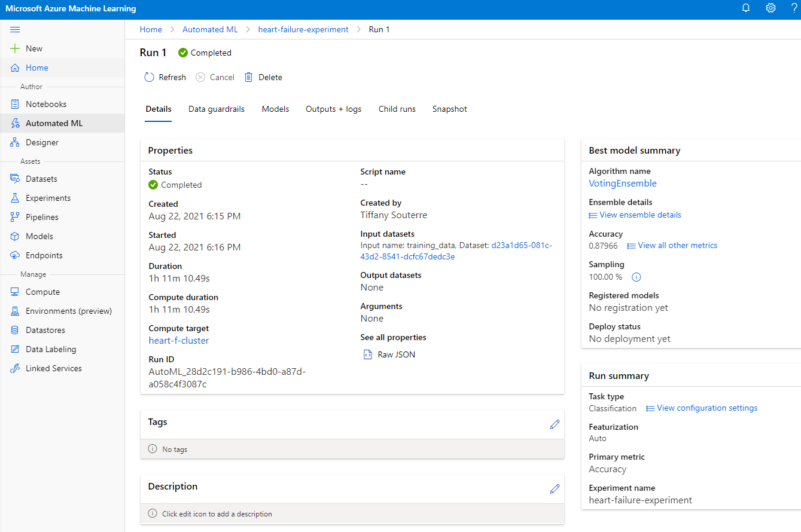Viewport: 801px width, 532px height.
Task: Open Raw JSON properties
Action: coord(395,354)
